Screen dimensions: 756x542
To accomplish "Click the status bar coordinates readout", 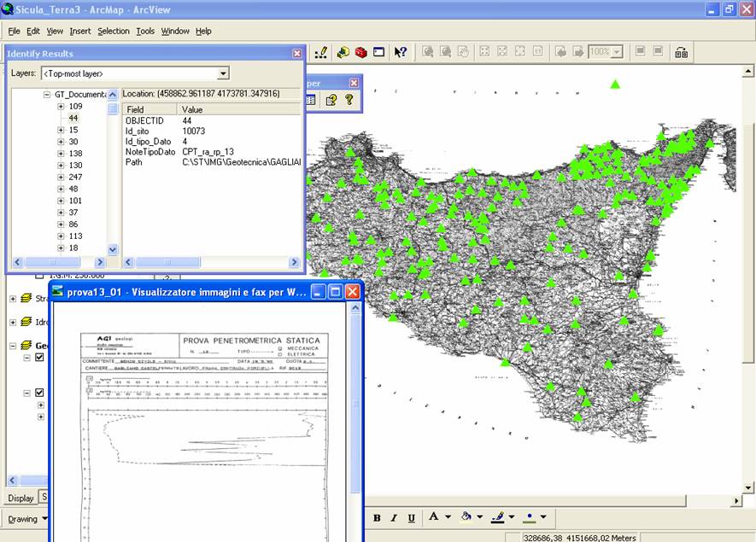I will (579, 538).
